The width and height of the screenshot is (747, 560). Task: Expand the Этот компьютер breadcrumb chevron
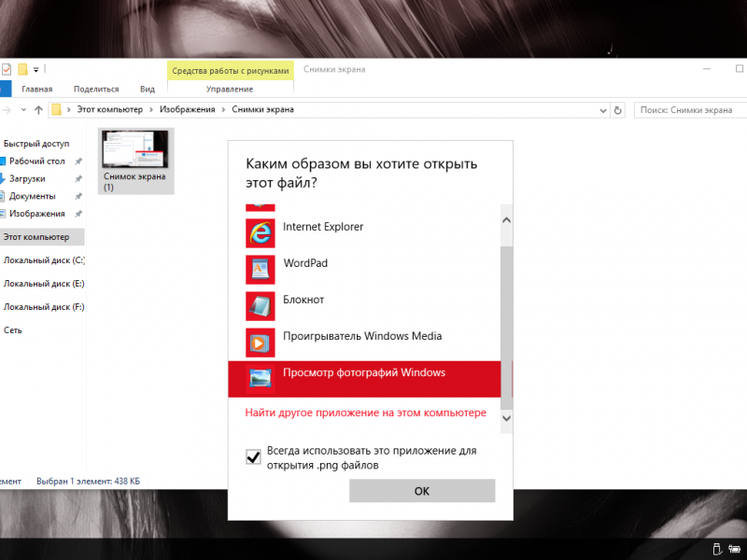(x=151, y=110)
